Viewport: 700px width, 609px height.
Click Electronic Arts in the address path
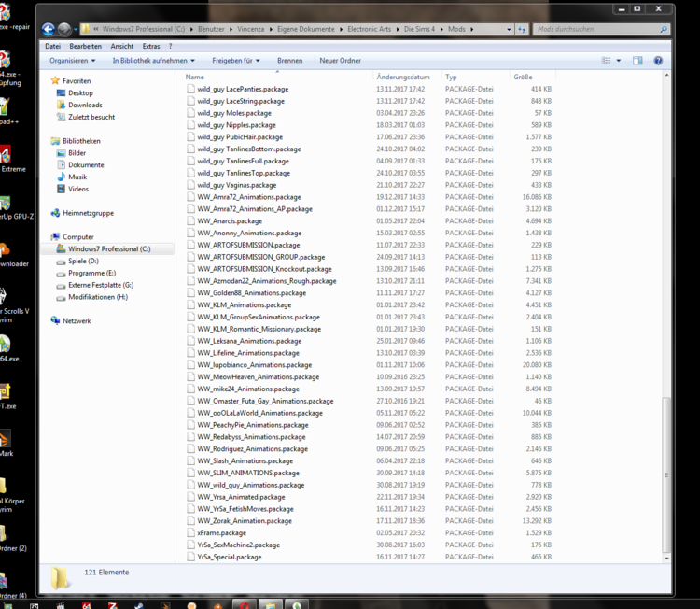pos(370,29)
